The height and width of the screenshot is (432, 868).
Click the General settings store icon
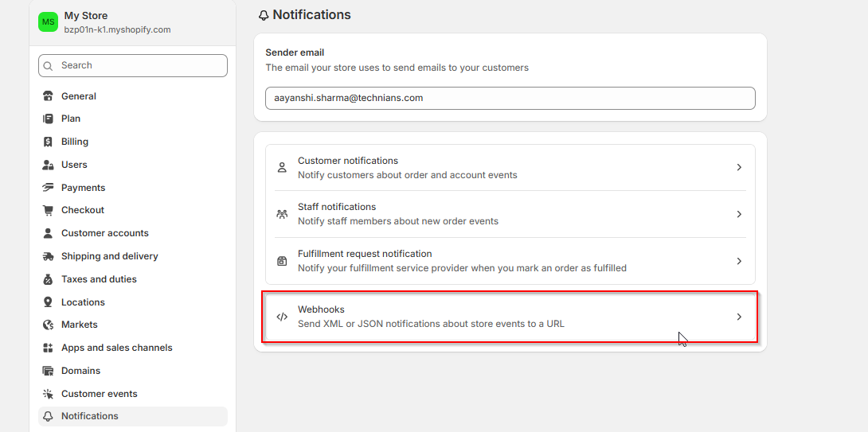click(x=48, y=96)
